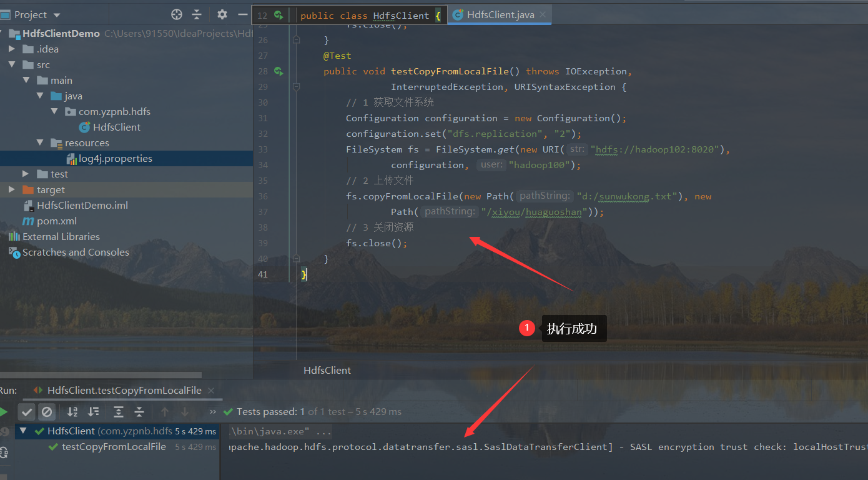Image resolution: width=868 pixels, height=480 pixels.
Task: Hide the Project panel with minus icon
Action: pyautogui.click(x=243, y=14)
